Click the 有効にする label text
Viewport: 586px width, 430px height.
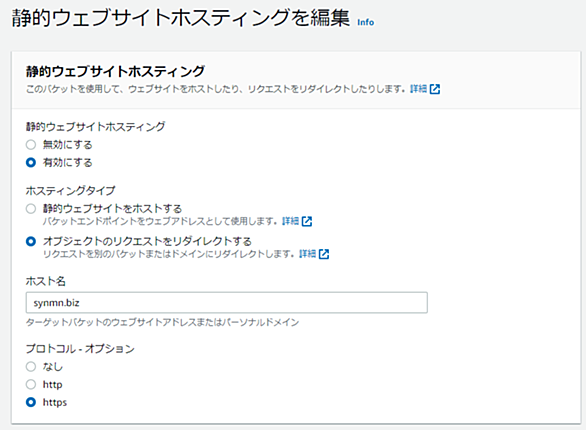pyautogui.click(x=68, y=163)
